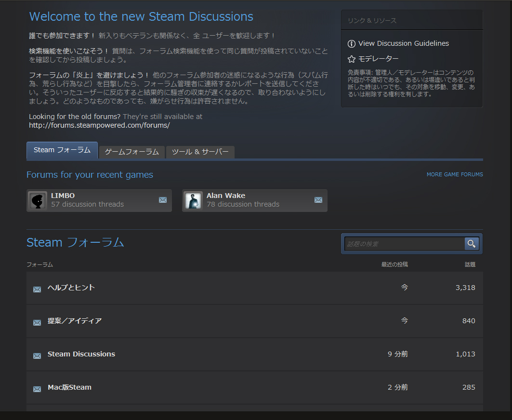The height and width of the screenshot is (420, 512).
Task: Click '57 discussion threads' text
Action: (x=87, y=204)
